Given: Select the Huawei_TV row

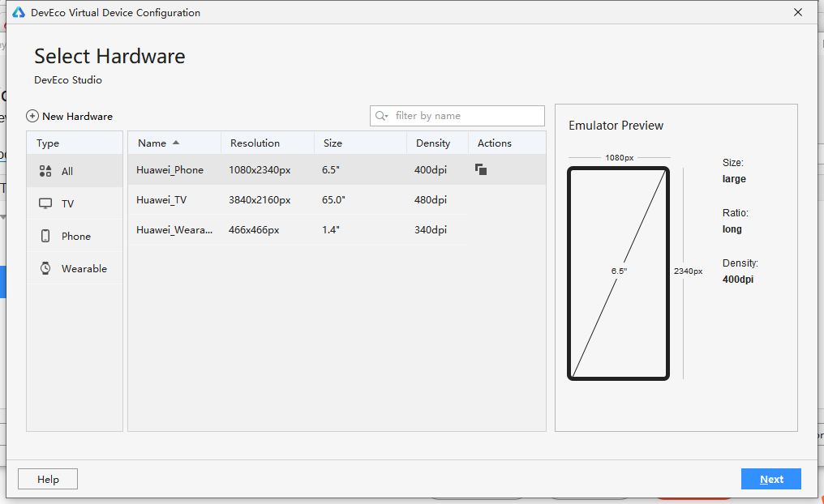Looking at the screenshot, I should (337, 199).
